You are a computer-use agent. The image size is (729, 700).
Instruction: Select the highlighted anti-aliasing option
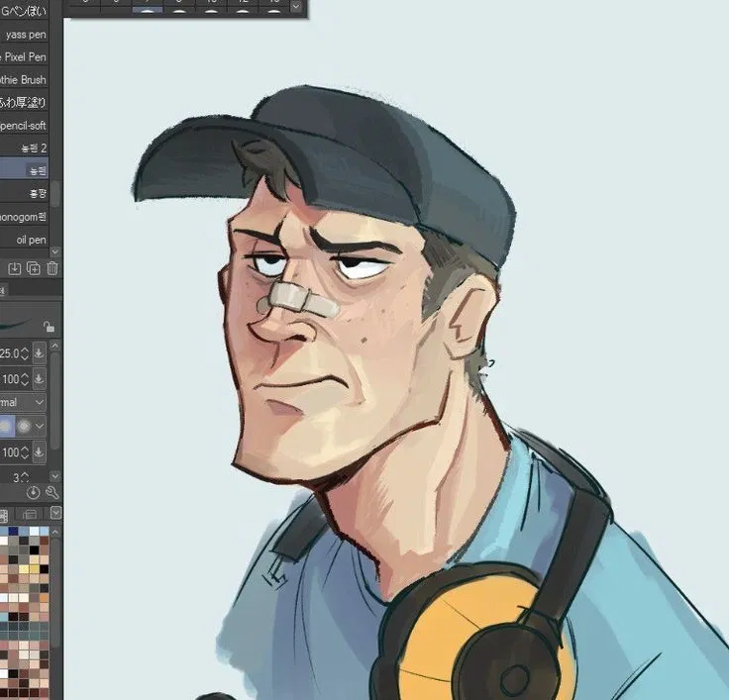[7, 426]
